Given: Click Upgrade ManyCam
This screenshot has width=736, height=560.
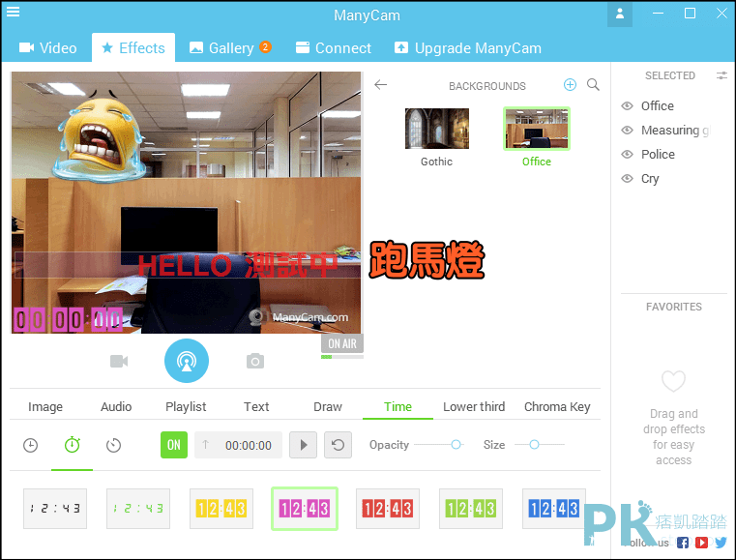Looking at the screenshot, I should [468, 48].
